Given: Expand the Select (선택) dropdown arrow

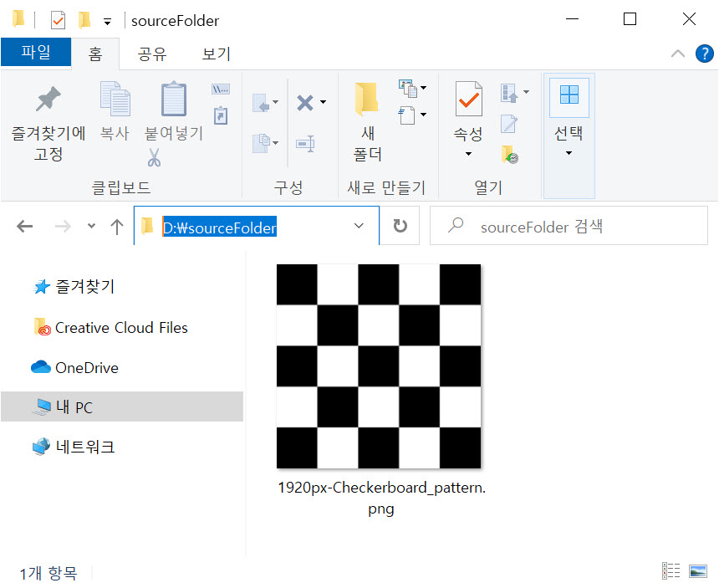Looking at the screenshot, I should (x=569, y=153).
